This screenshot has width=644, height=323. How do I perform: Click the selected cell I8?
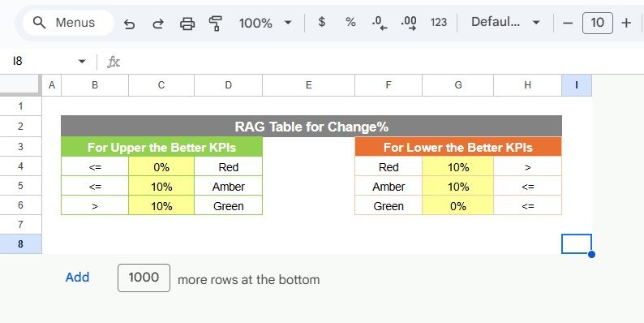pos(577,244)
